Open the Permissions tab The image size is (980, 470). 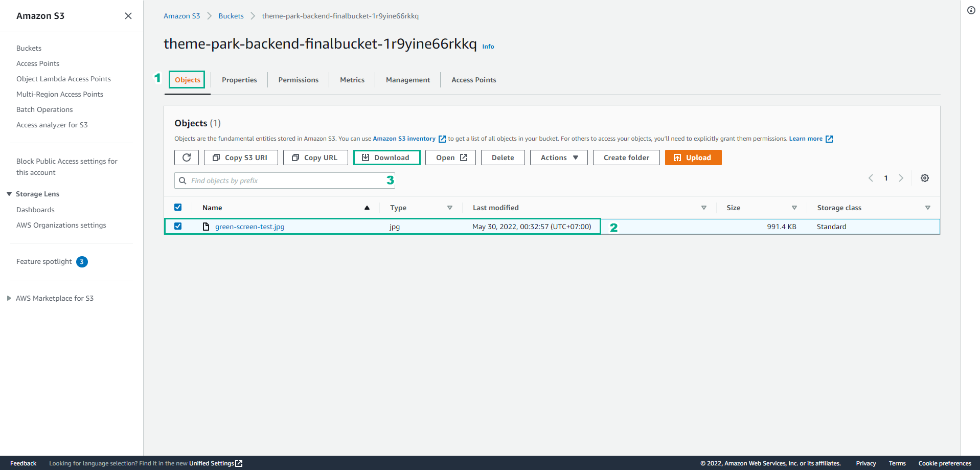pyautogui.click(x=299, y=80)
